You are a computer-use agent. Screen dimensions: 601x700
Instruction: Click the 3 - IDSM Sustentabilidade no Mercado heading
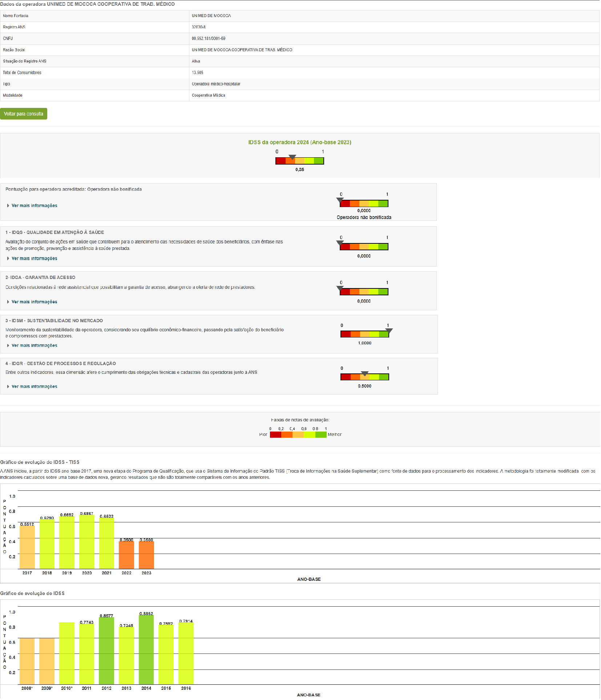(x=54, y=321)
